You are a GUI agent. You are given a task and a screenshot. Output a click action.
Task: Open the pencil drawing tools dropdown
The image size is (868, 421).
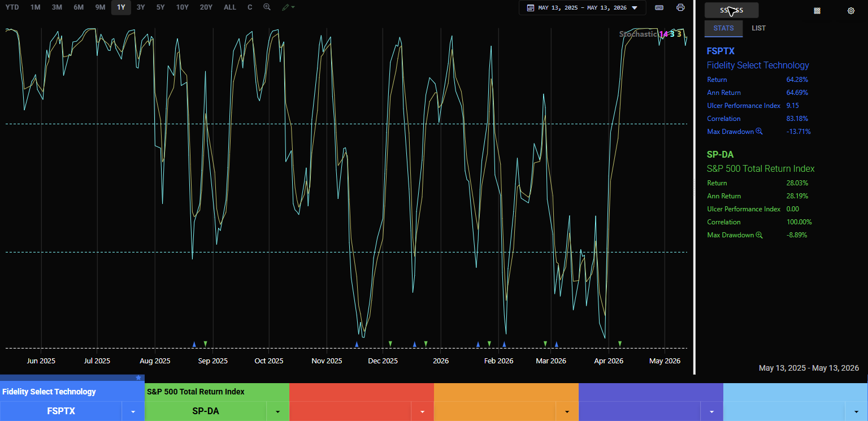pyautogui.click(x=288, y=7)
